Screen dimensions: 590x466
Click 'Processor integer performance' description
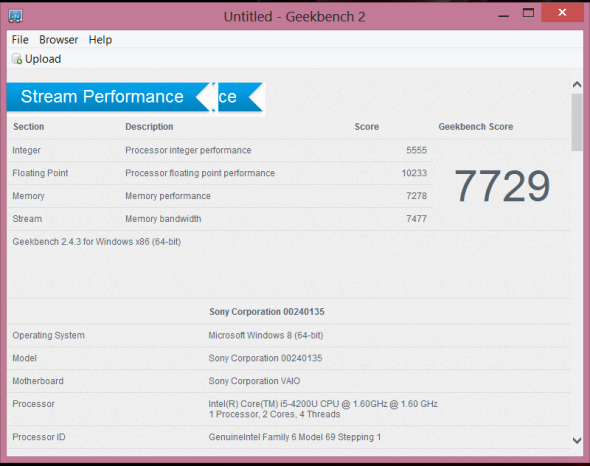[188, 150]
